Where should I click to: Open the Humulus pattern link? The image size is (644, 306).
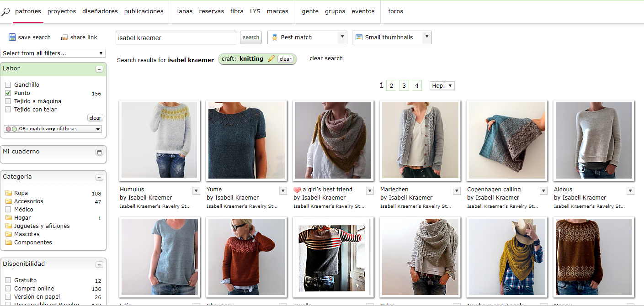[132, 190]
